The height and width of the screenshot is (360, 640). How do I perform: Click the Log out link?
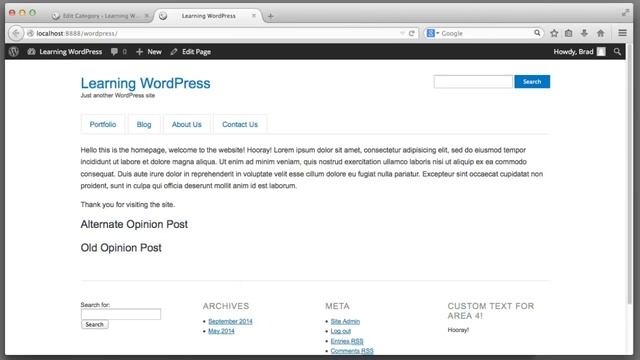(x=340, y=331)
